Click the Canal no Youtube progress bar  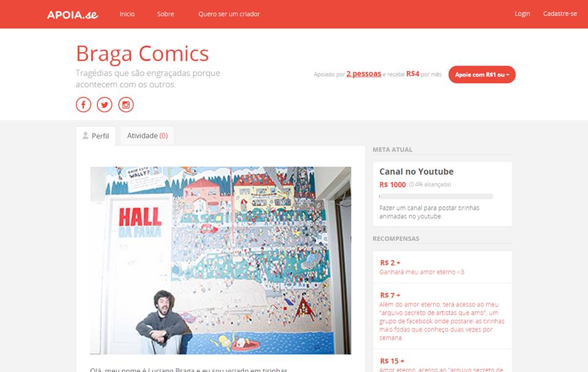(436, 196)
